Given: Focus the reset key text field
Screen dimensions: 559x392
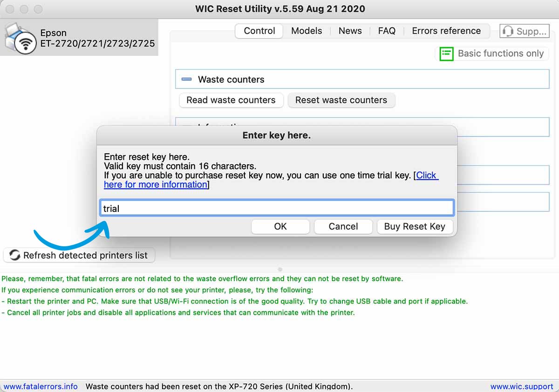Looking at the screenshot, I should (277, 208).
